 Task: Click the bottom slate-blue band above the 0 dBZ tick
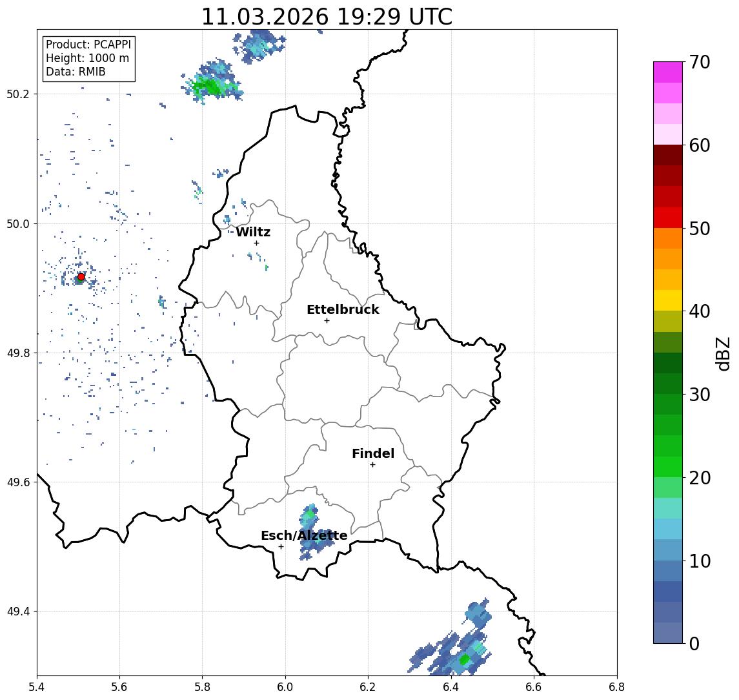[668, 633]
